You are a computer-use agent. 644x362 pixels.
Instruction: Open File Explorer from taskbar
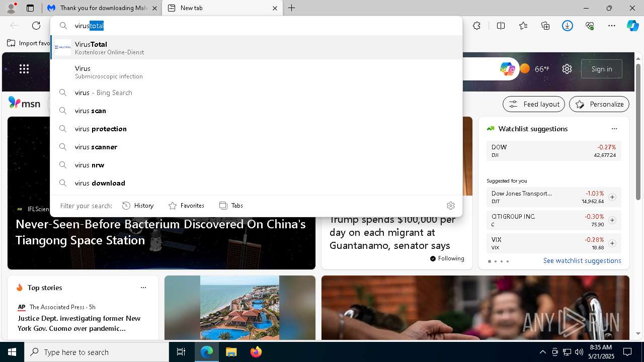click(231, 352)
